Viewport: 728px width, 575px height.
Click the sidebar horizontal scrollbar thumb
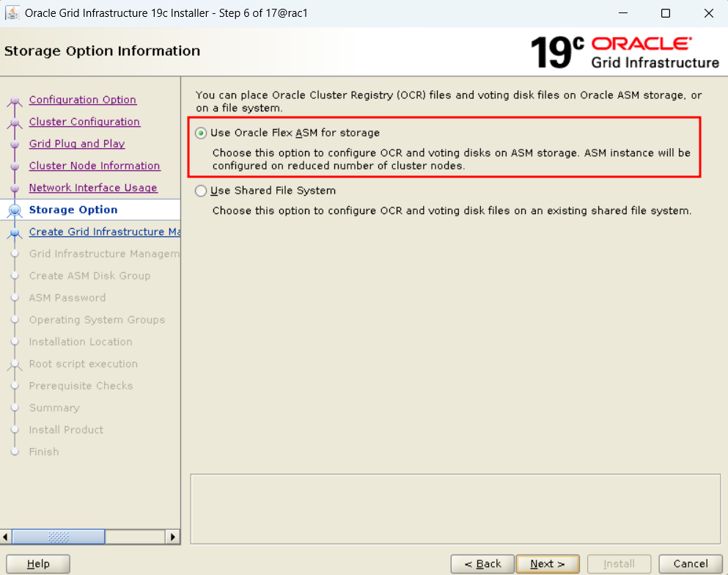click(59, 537)
